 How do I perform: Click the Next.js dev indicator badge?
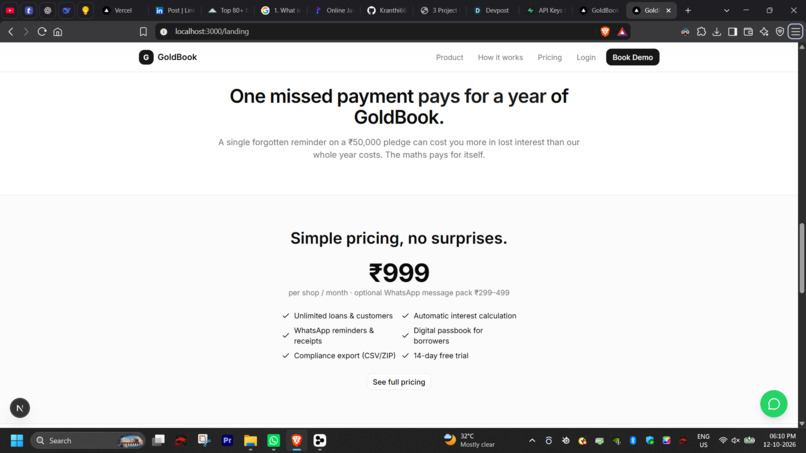[x=20, y=408]
